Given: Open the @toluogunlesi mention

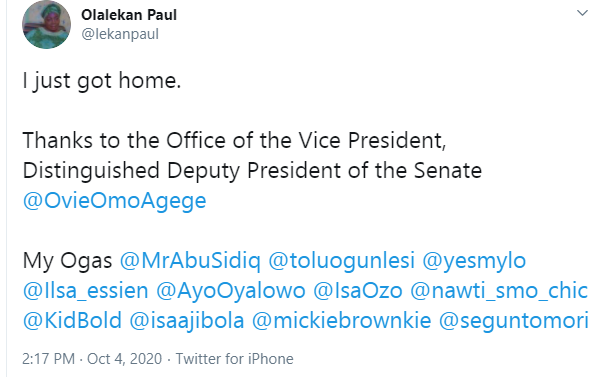Looking at the screenshot, I should (341, 261).
